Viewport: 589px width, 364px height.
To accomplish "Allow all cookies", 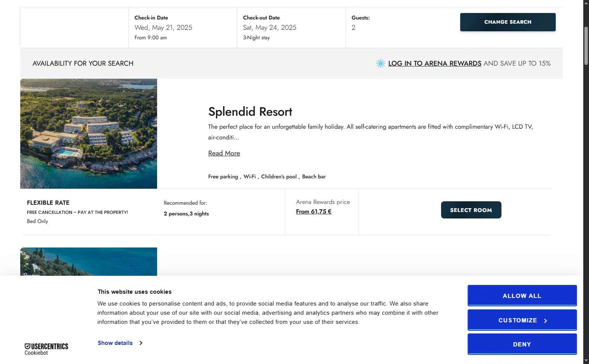I will pyautogui.click(x=522, y=296).
